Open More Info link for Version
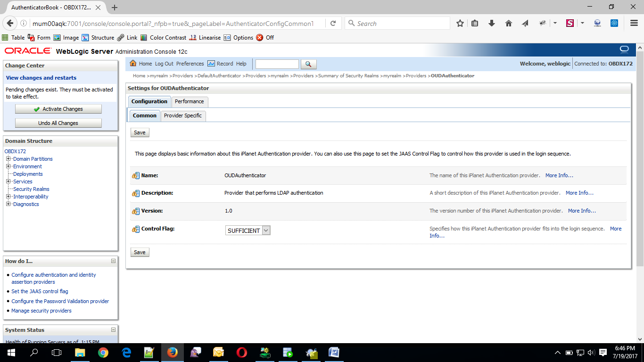This screenshot has height=362, width=644. click(582, 211)
